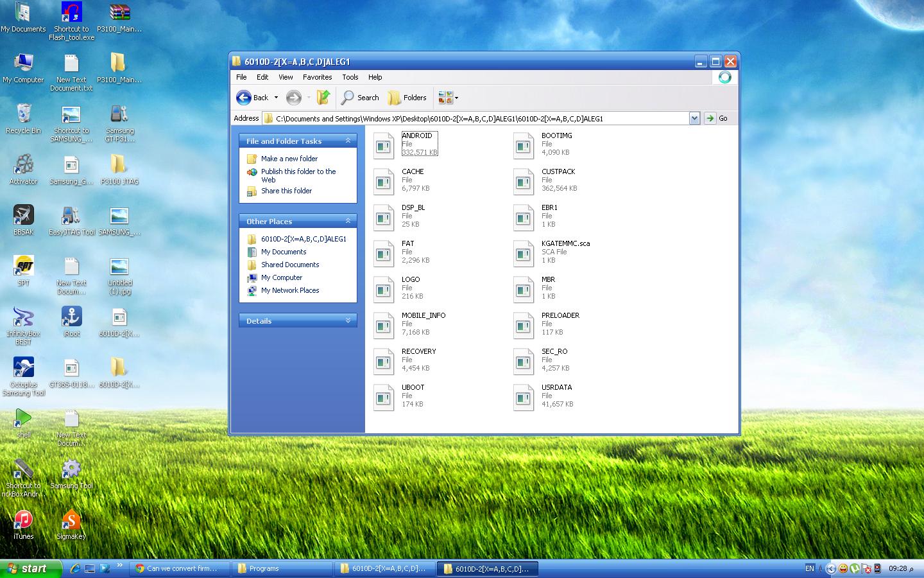Select the MBR file icon
Viewport: 924px width, 578px height.
coord(524,290)
